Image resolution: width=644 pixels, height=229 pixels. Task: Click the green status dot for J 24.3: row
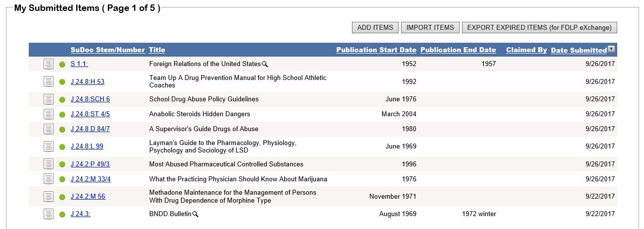click(62, 214)
